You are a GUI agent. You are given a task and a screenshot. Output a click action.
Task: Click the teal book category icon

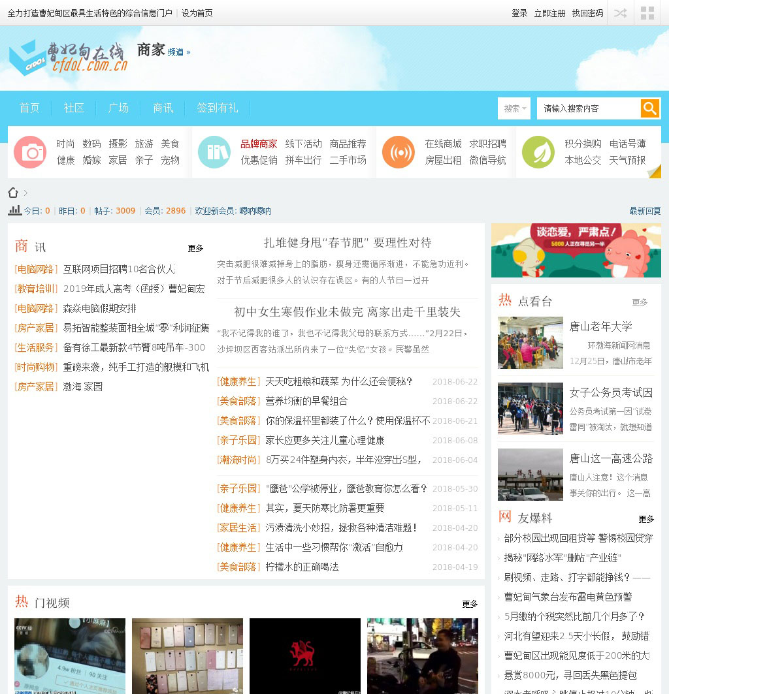214,152
